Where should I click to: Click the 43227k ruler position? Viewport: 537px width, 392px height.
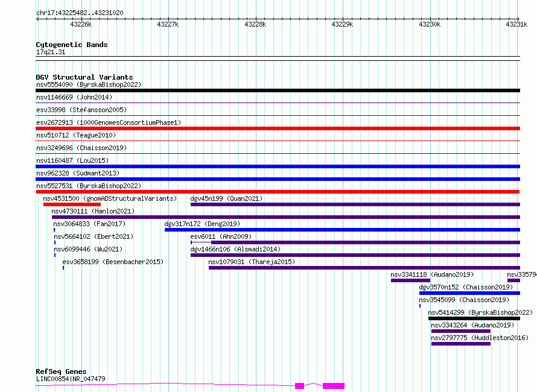coord(168,24)
